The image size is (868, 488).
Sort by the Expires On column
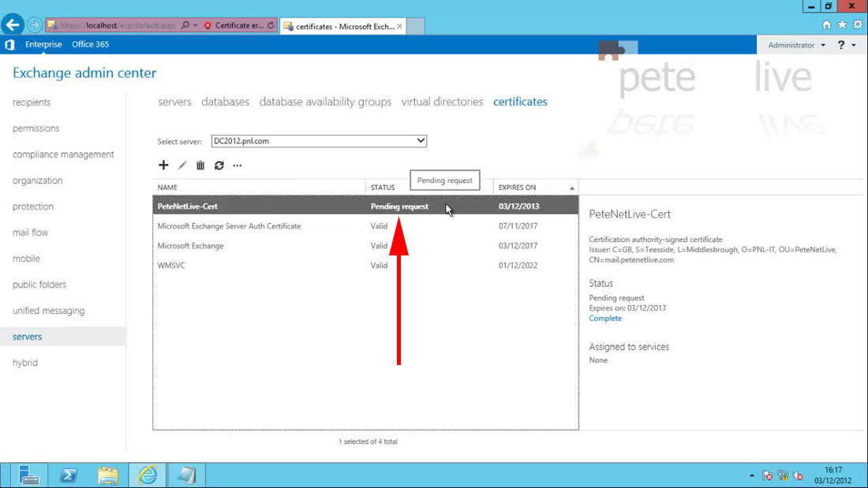click(535, 188)
